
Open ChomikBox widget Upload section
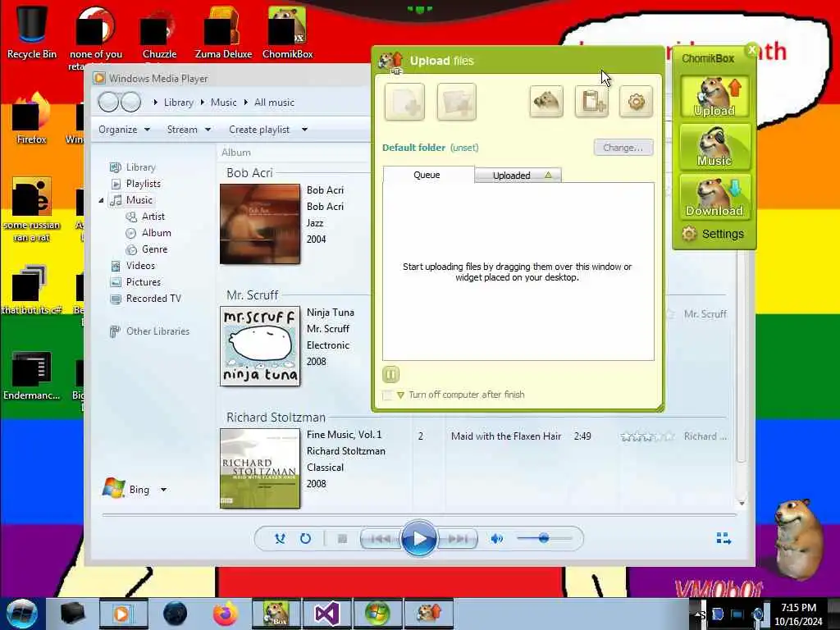[x=714, y=97]
